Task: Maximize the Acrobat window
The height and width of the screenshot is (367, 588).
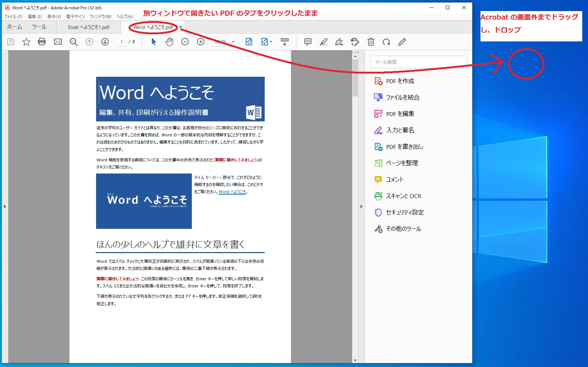Action: click(448, 7)
